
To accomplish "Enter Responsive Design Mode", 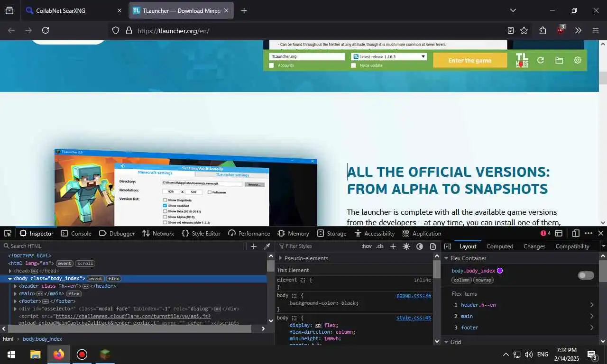I will point(576,233).
